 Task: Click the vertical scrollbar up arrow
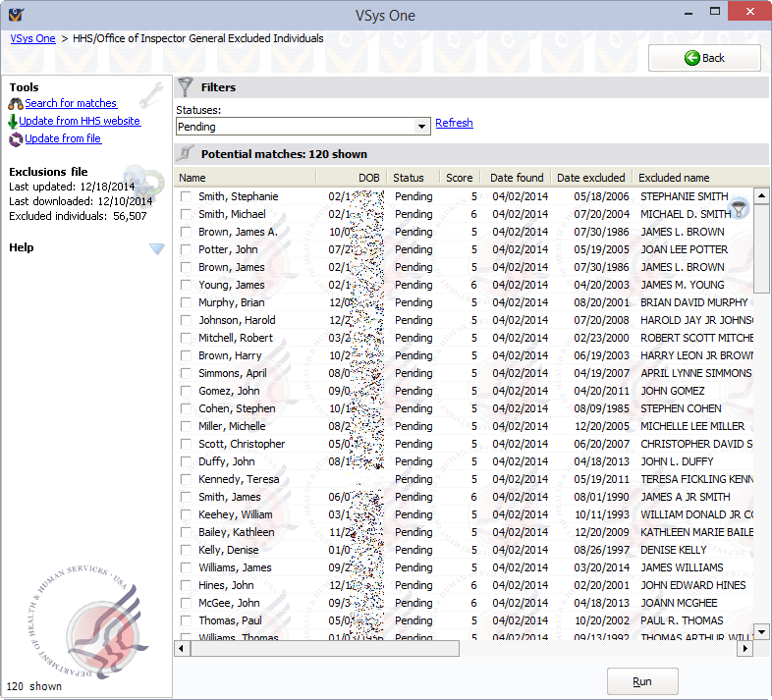761,196
